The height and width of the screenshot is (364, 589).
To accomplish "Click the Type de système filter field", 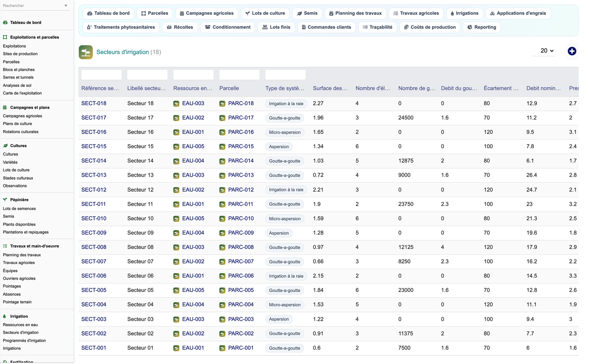I will [x=285, y=75].
